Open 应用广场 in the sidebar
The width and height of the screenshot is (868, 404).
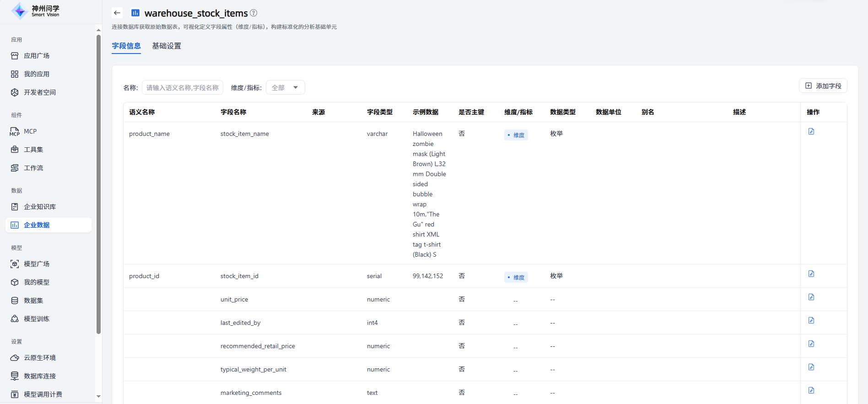click(37, 56)
